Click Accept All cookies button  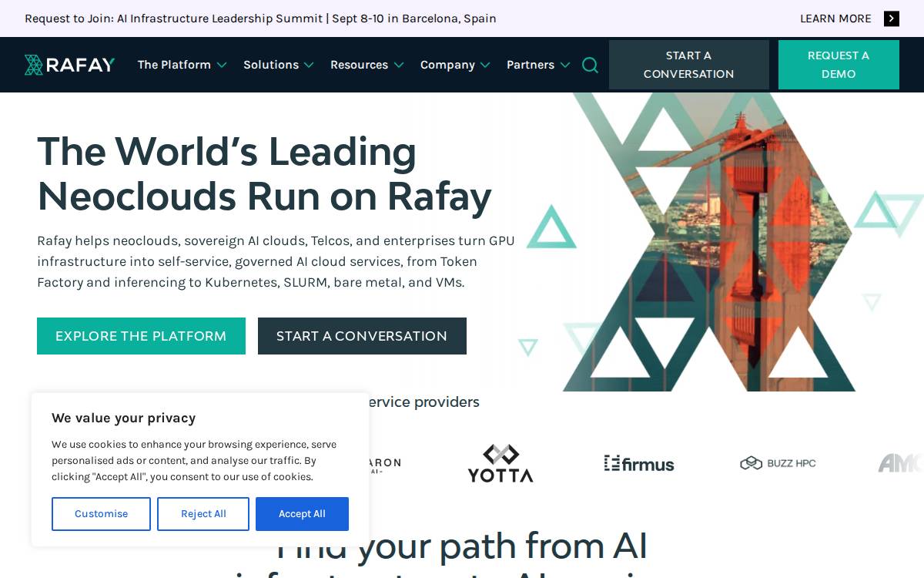302,514
